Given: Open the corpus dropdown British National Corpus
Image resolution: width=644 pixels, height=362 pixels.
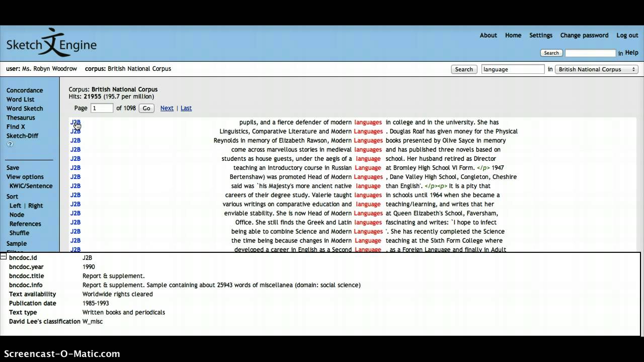Looking at the screenshot, I should pos(596,69).
